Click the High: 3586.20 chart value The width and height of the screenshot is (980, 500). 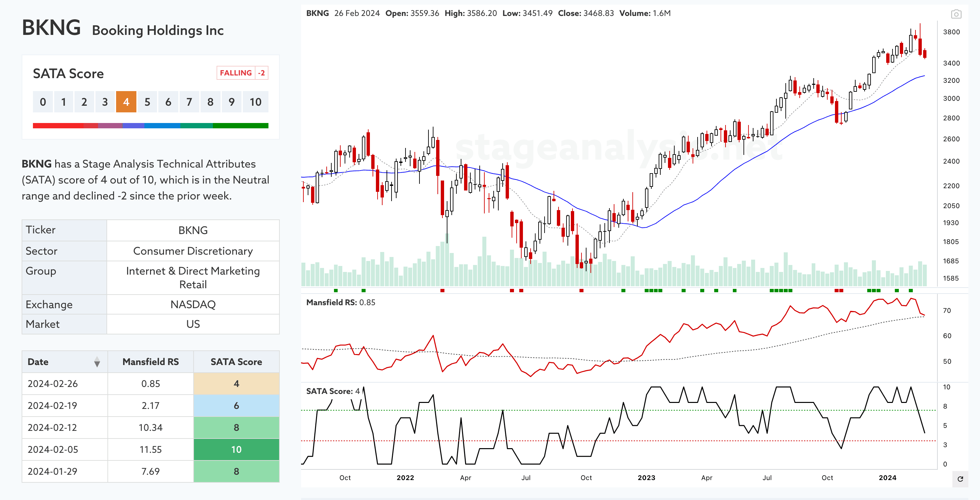pyautogui.click(x=471, y=13)
